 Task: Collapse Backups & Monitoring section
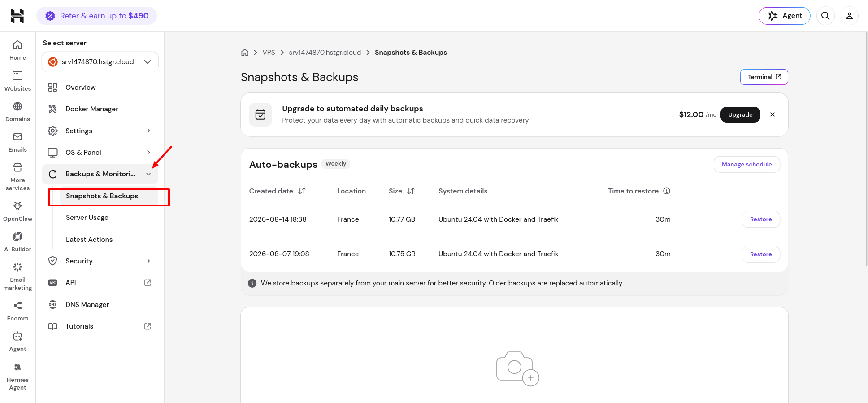pos(148,174)
